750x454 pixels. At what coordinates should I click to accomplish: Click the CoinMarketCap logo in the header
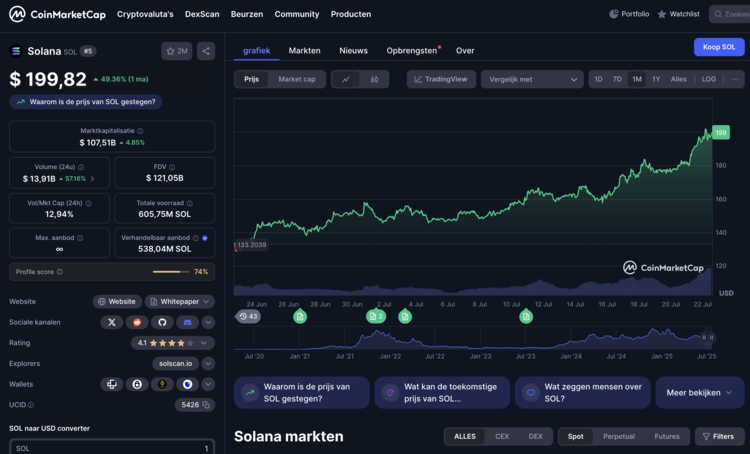click(57, 14)
